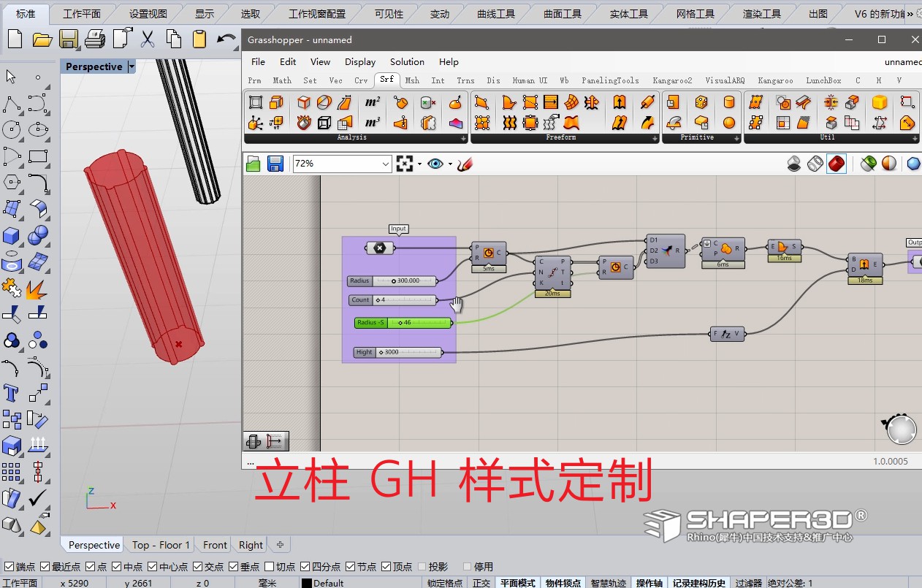Select the Polyline tool in Rhino sidebar

point(12,104)
